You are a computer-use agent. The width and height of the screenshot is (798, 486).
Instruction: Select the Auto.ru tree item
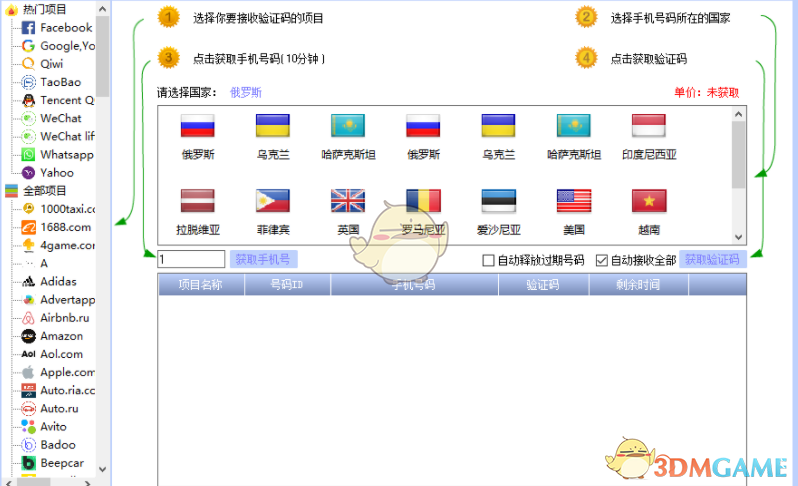(60, 409)
